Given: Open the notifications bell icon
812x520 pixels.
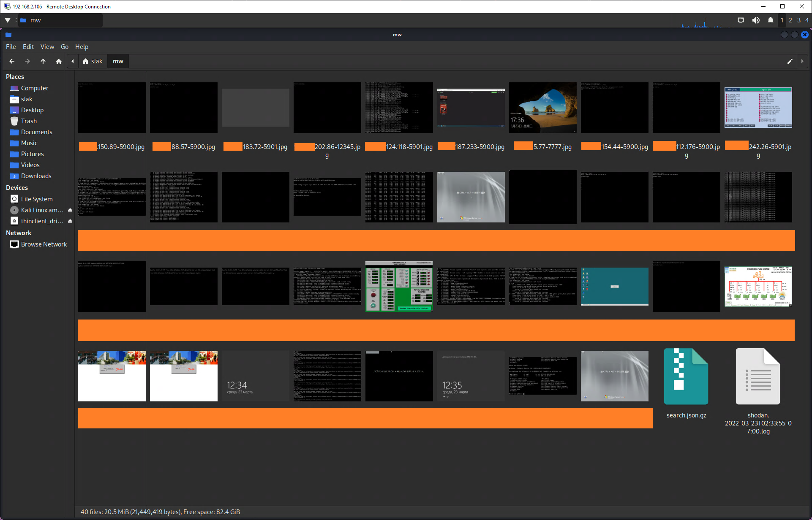Looking at the screenshot, I should point(771,20).
